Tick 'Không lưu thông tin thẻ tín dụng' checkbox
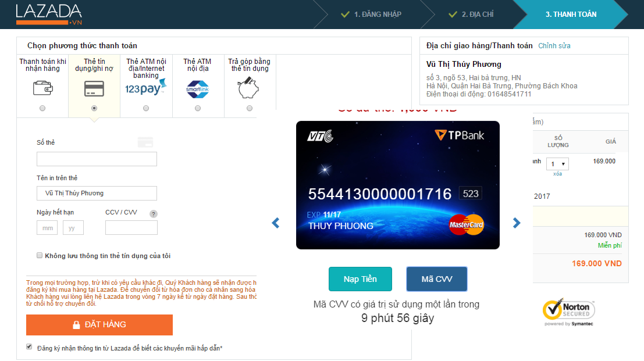The height and width of the screenshot is (361, 644). [x=40, y=255]
